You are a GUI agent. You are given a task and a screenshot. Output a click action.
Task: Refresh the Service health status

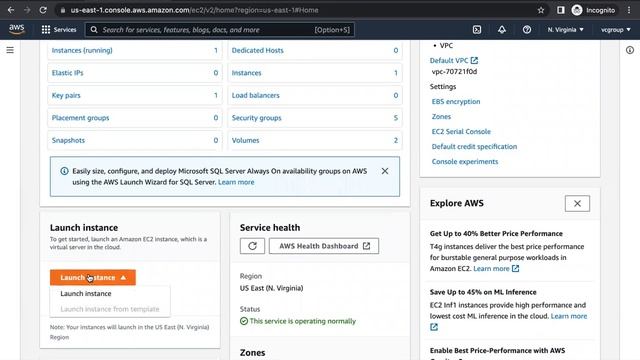point(252,246)
